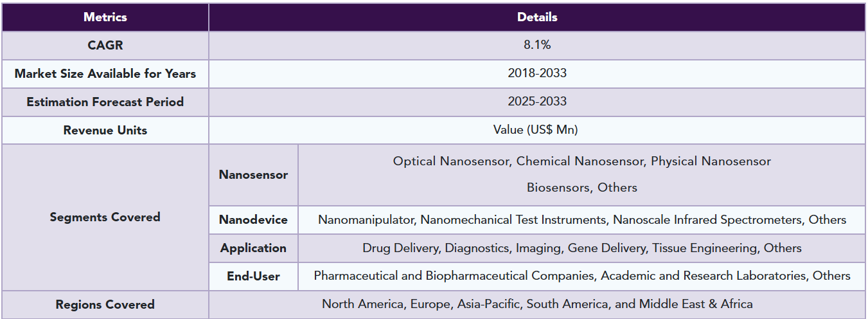The width and height of the screenshot is (868, 319).
Task: Click the Nanomanipulator instruments description cell
Action: click(x=582, y=220)
